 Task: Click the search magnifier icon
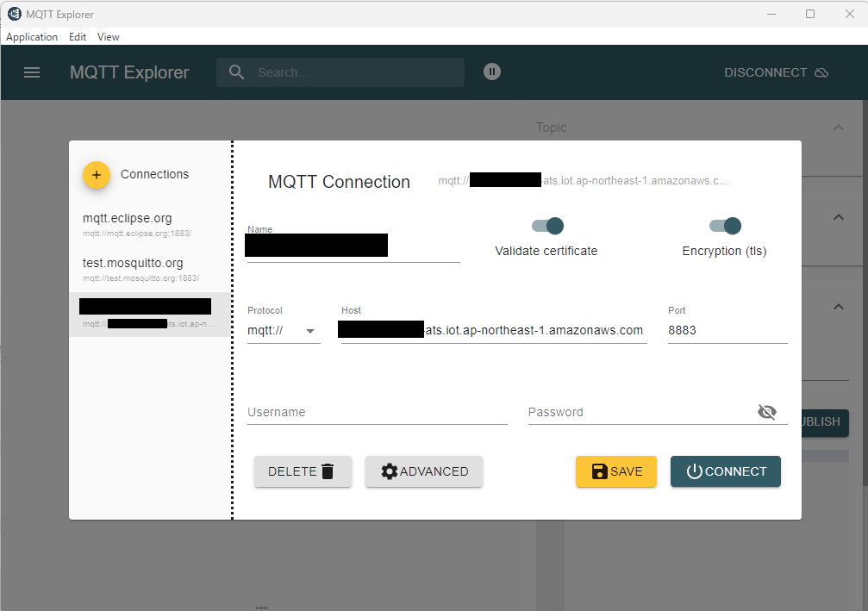(236, 72)
